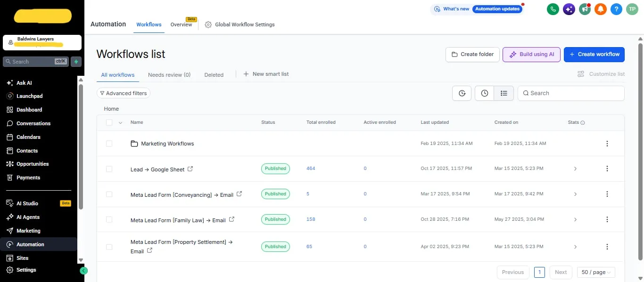
Task: Click the green lightning quick actions icon
Action: click(x=76, y=62)
